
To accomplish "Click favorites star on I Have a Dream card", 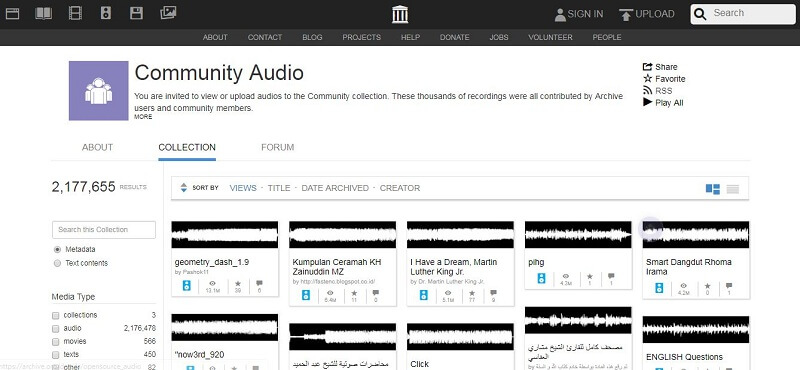I will tap(472, 293).
